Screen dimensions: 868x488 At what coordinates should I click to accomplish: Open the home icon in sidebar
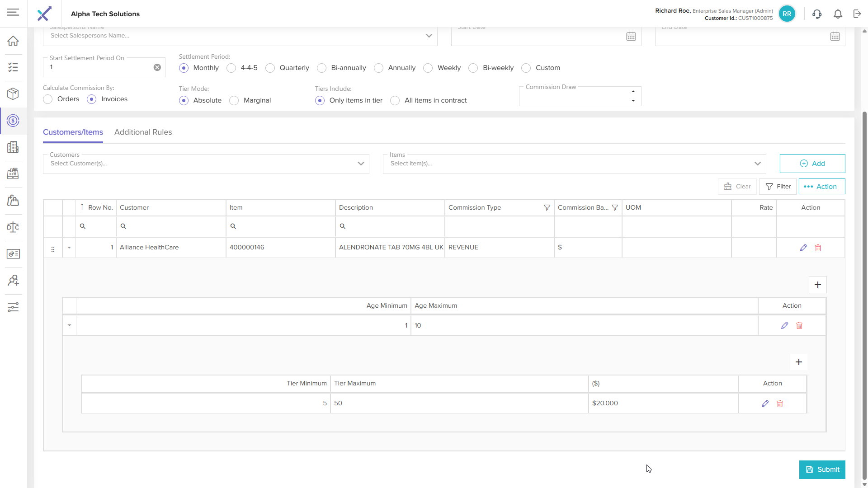(13, 41)
